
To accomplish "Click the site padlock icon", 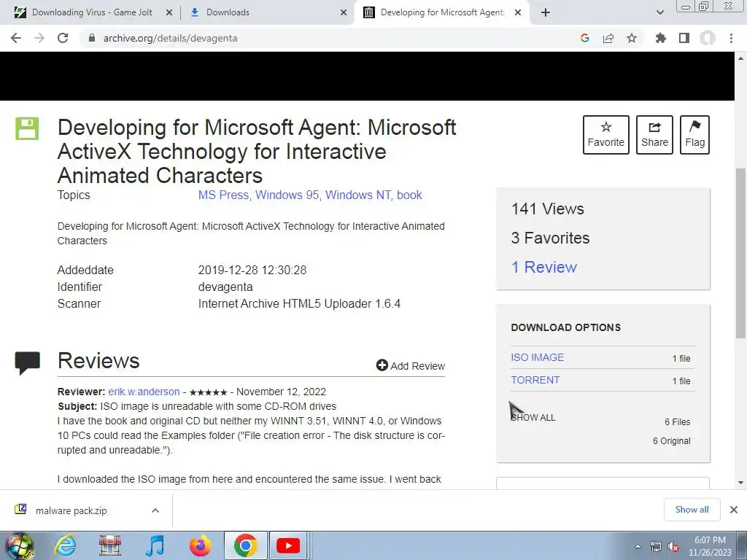I will [x=92, y=38].
